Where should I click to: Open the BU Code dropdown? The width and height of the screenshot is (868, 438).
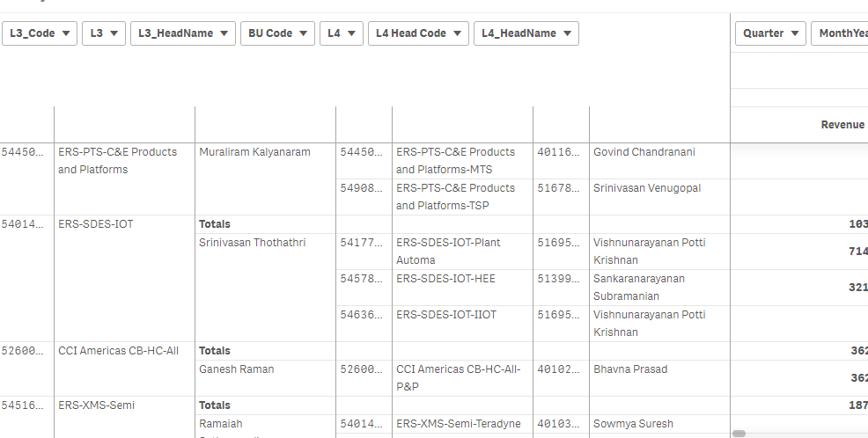click(276, 33)
